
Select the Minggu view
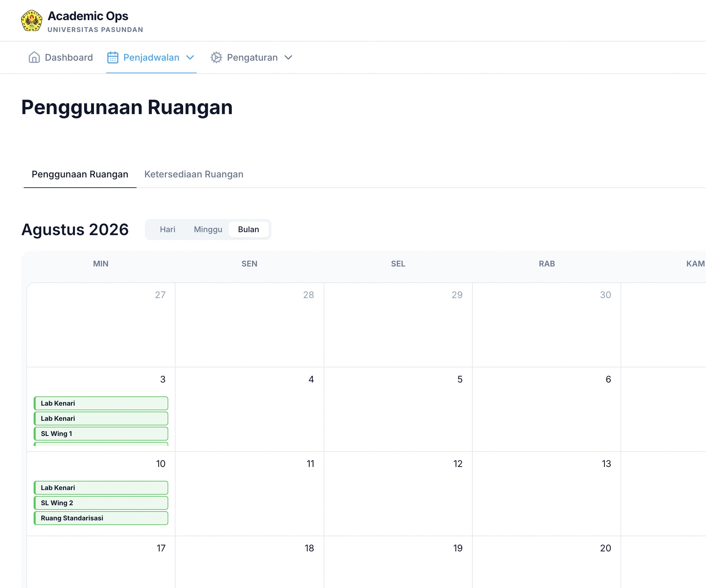tap(208, 230)
